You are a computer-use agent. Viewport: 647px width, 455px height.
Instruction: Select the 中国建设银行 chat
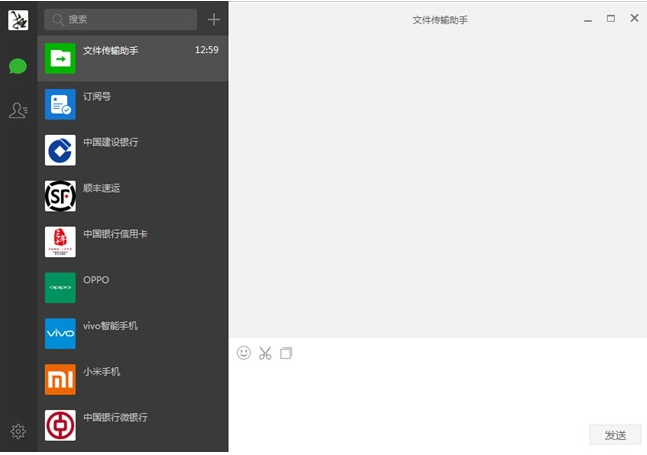(x=132, y=150)
